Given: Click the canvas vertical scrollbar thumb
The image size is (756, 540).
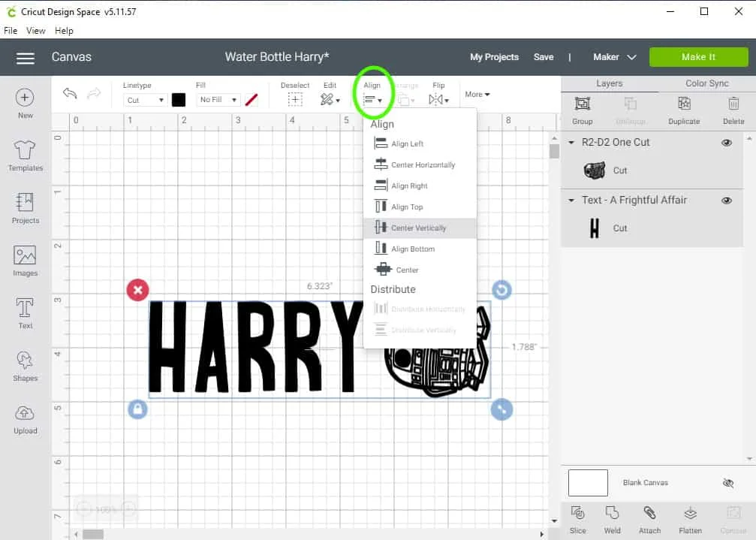Looking at the screenshot, I should (555, 151).
